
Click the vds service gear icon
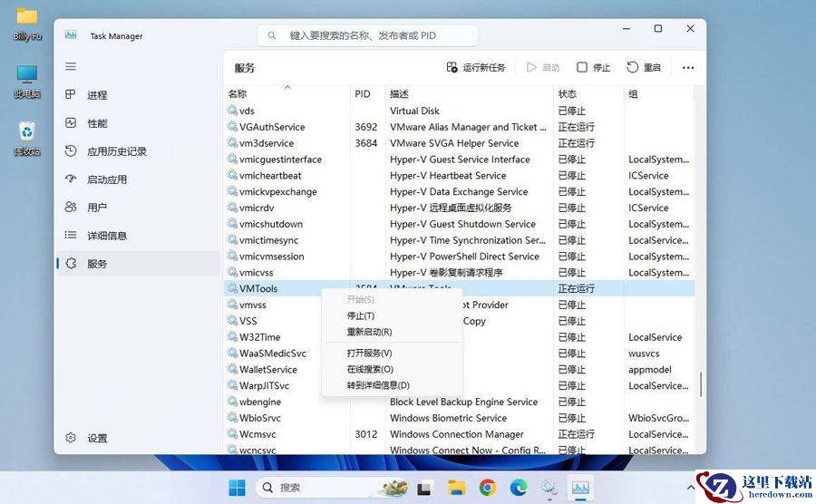pos(232,111)
